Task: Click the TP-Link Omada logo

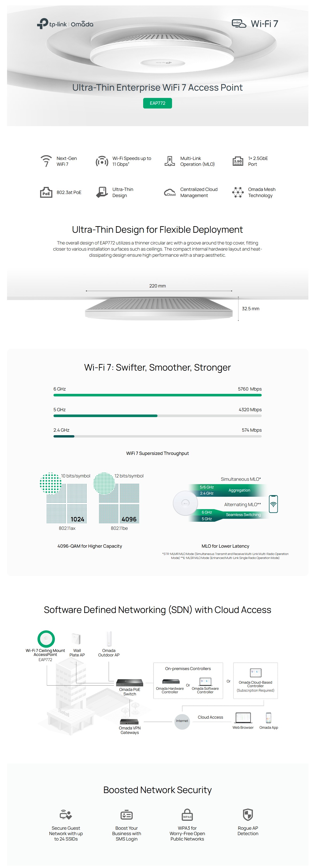Action: coord(65,24)
